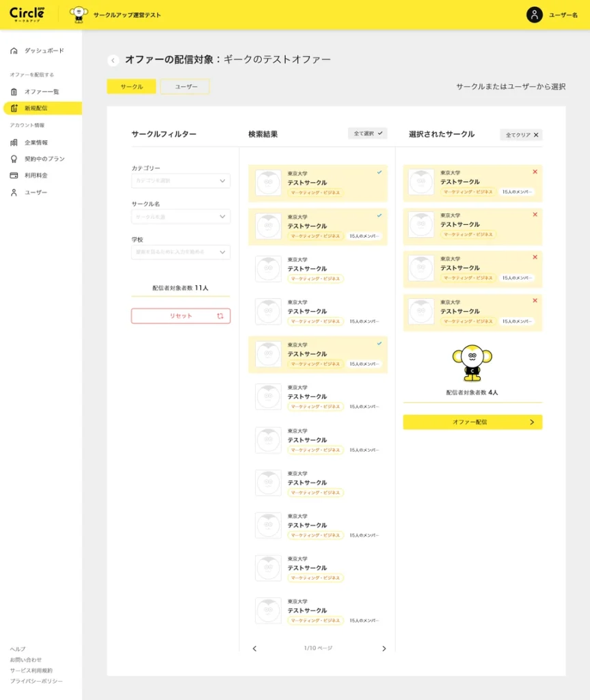The height and width of the screenshot is (700, 590).
Task: Open the プライバシーポリシー link
Action: (36, 681)
